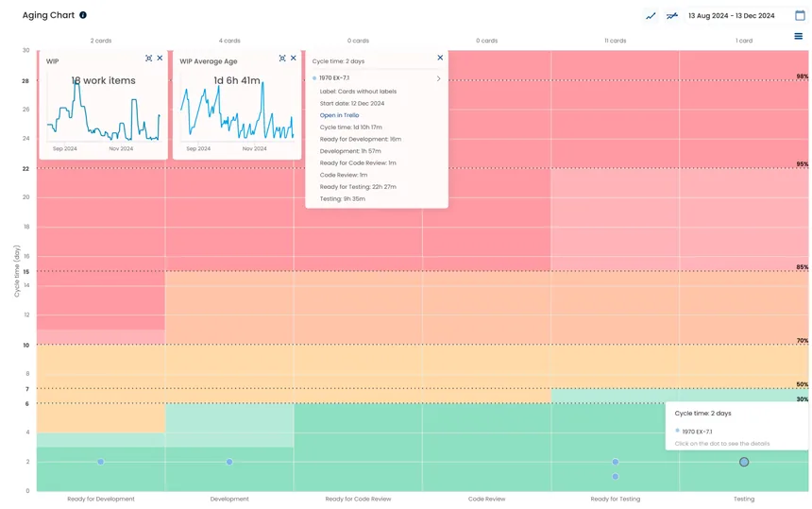Click the '2 cards' column header
The height and width of the screenshot is (509, 812).
[101, 41]
